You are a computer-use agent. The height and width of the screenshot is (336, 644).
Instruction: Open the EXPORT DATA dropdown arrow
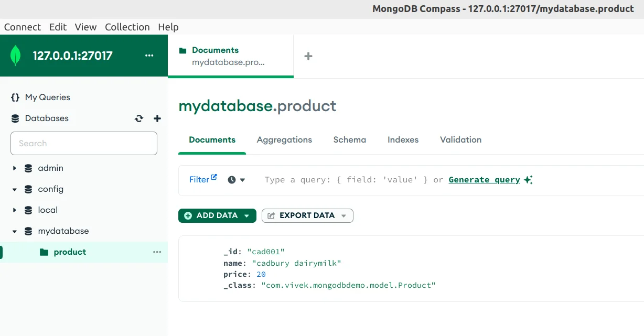(344, 216)
